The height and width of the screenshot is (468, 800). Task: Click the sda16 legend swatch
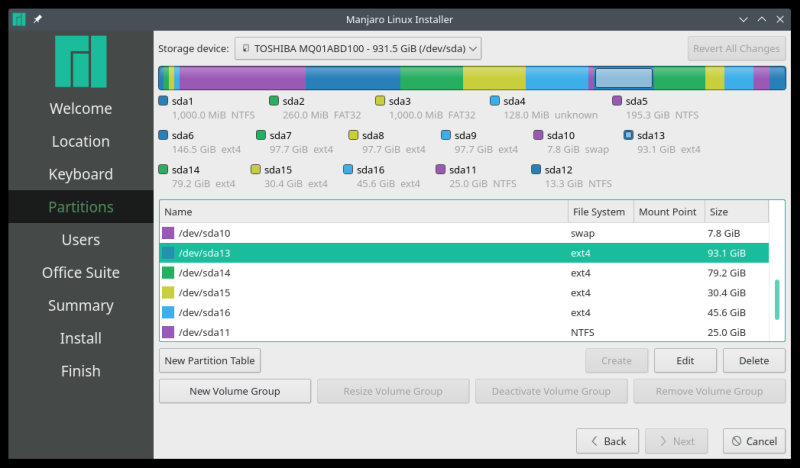(348, 169)
